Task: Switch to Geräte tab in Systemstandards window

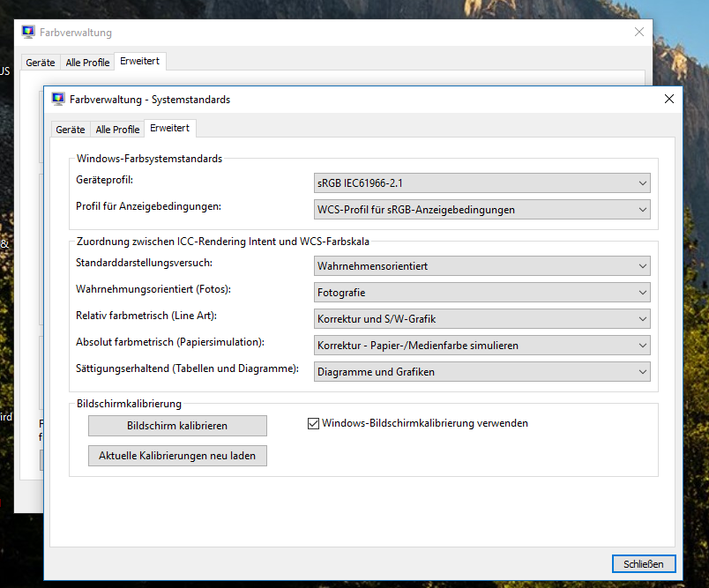Action: click(71, 130)
